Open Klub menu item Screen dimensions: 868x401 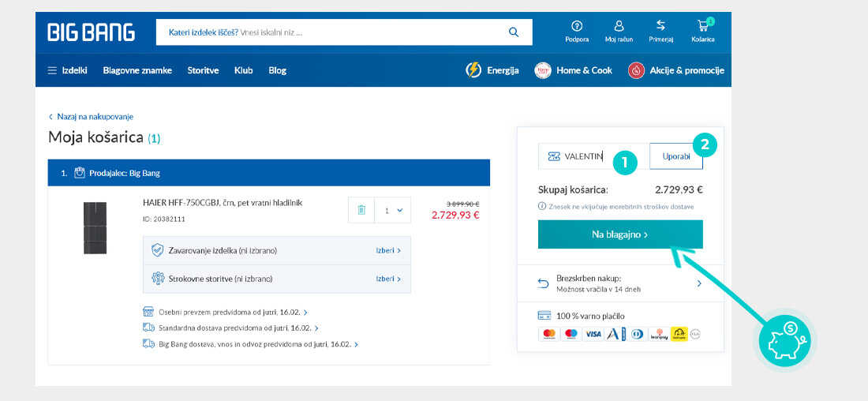244,70
